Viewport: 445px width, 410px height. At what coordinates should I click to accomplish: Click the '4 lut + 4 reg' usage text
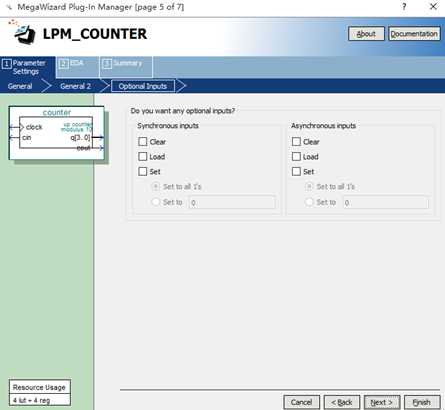[31, 400]
